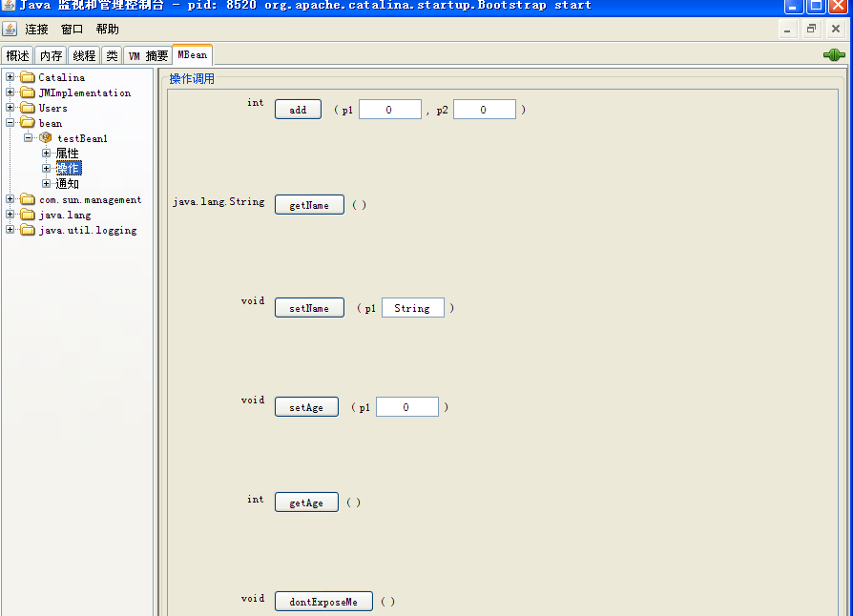The height and width of the screenshot is (616, 853).
Task: Click the Java icon in the title bar
Action: tap(9, 6)
